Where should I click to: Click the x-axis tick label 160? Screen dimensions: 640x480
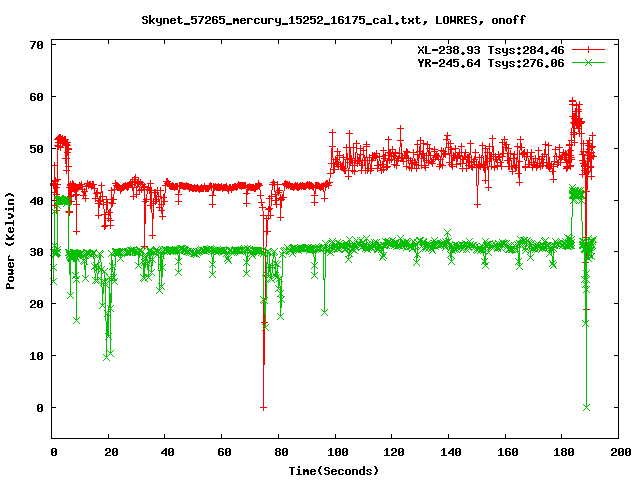[x=507, y=452]
